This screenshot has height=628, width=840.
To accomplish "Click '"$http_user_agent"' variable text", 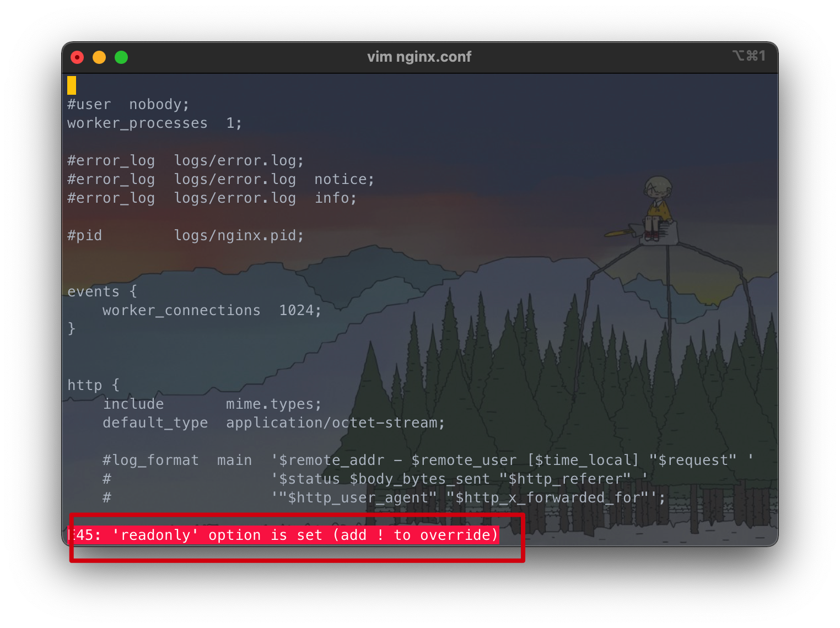I will click(358, 498).
